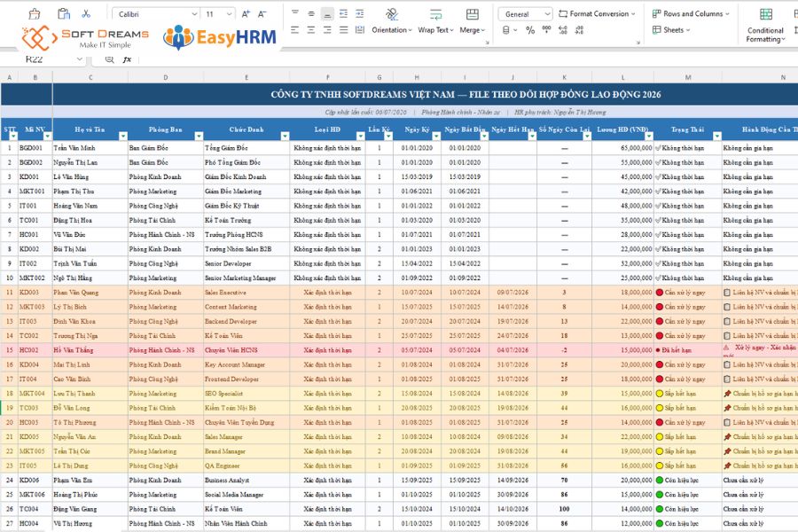The image size is (798, 532).
Task: Select cell with employee code HC002
Action: [x=35, y=350]
